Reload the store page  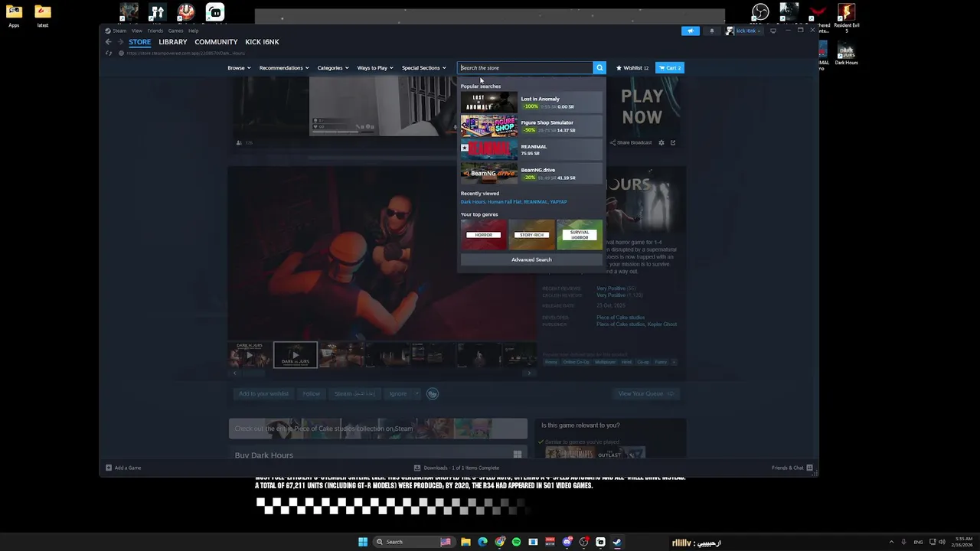click(x=109, y=53)
